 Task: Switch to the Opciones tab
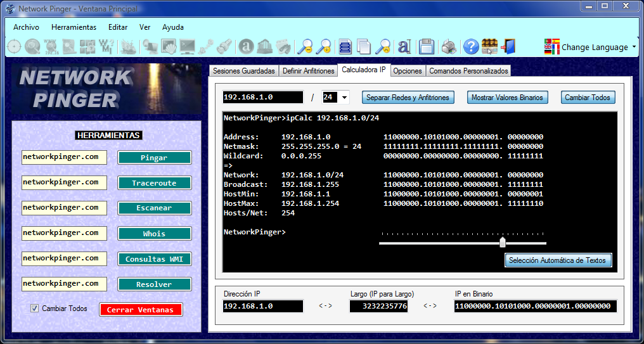[x=408, y=71]
